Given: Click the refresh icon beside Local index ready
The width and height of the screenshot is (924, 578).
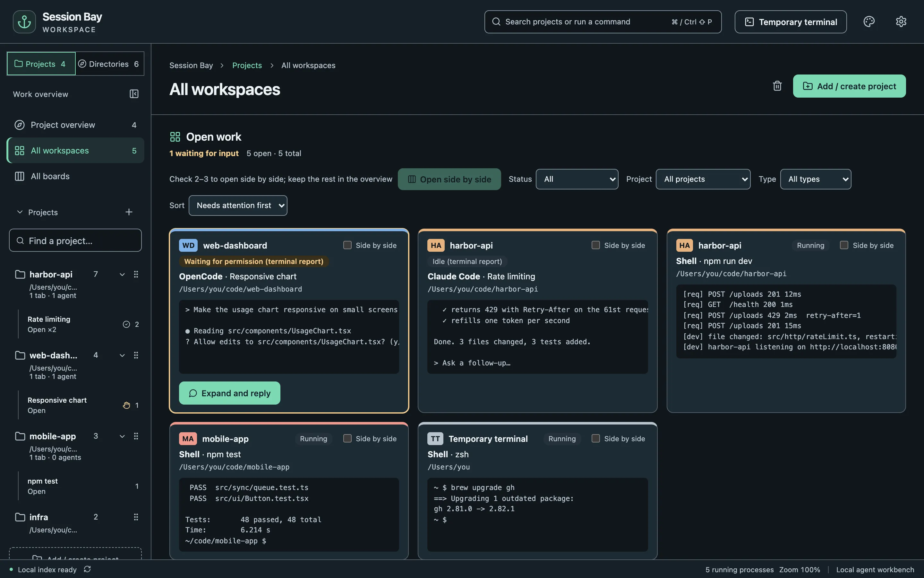Looking at the screenshot, I should (88, 569).
